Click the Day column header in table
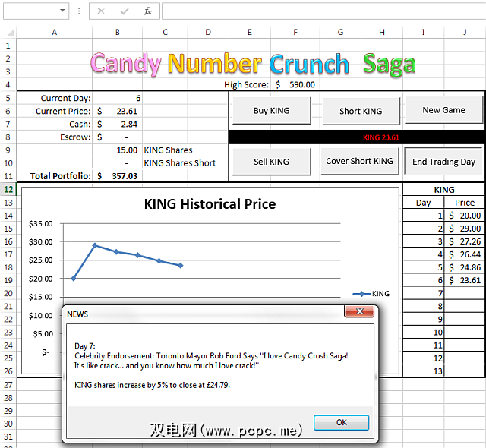Screen dimensions: 486x448 coord(424,203)
